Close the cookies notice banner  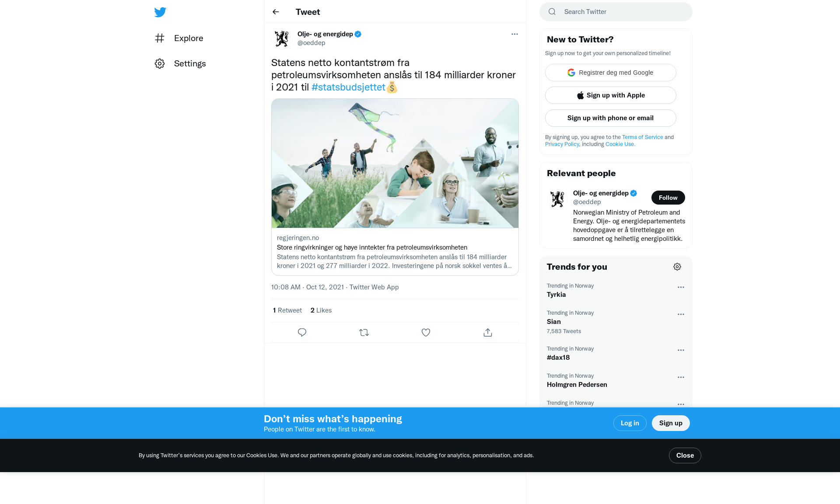point(685,455)
